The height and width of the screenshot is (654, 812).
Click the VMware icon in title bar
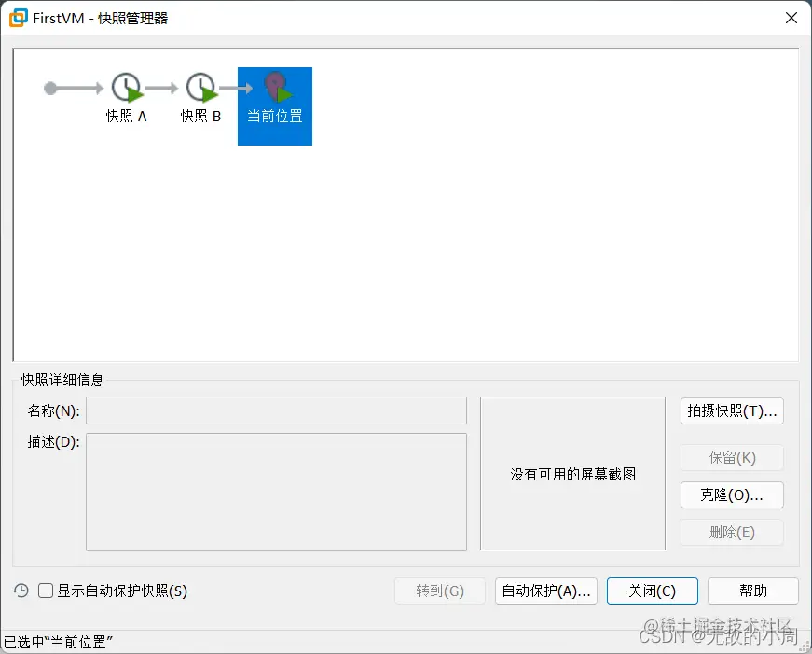[18, 18]
